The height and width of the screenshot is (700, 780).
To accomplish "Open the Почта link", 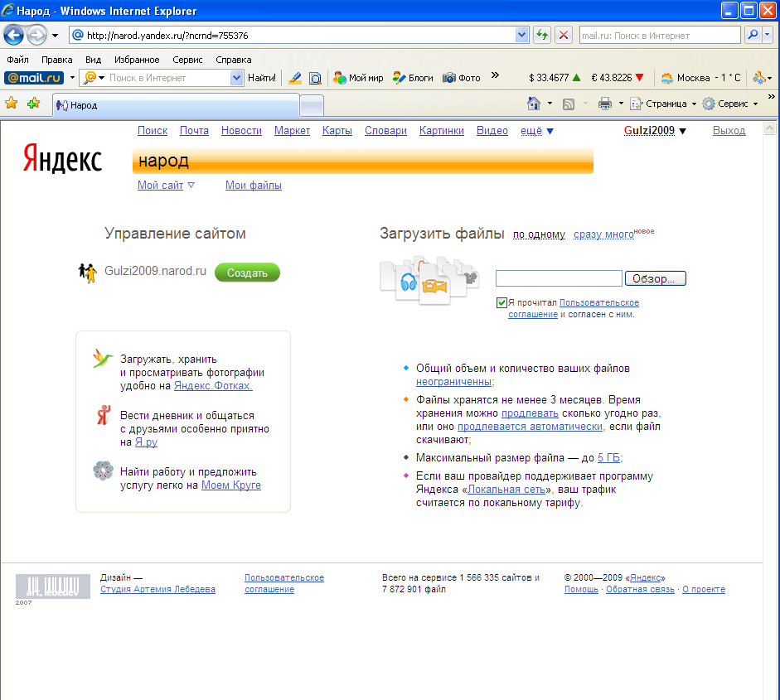I will tap(194, 131).
